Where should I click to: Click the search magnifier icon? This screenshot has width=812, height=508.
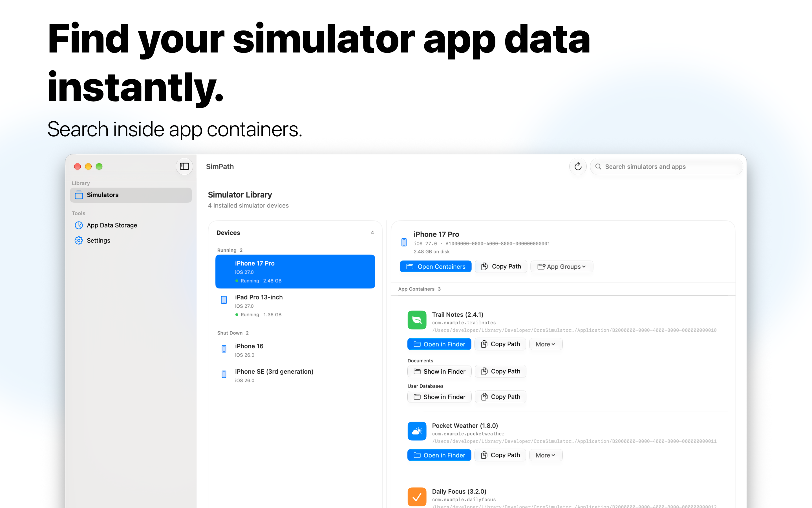tap(598, 167)
